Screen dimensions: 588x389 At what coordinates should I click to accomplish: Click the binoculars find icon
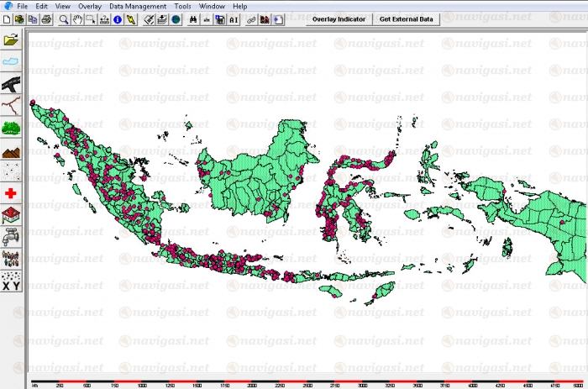point(193,18)
